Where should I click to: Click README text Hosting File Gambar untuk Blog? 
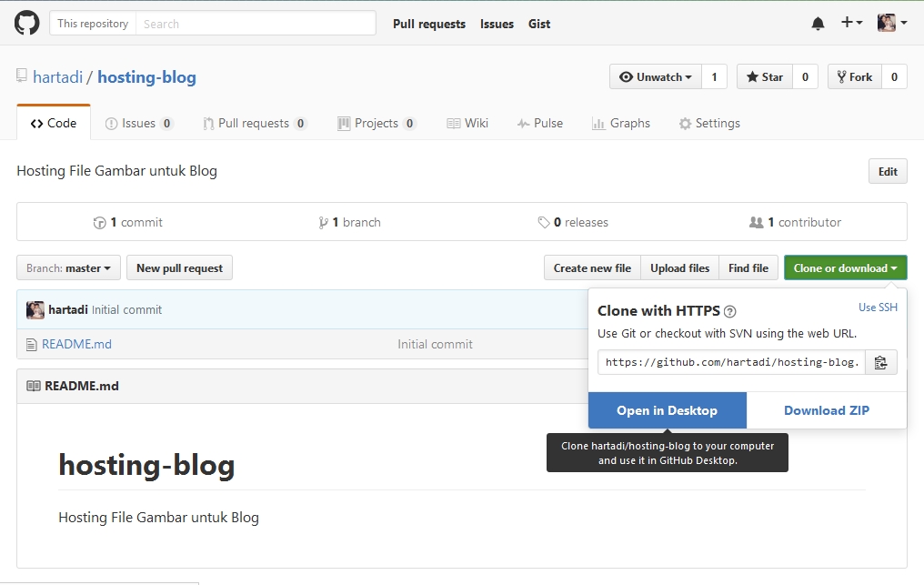coord(158,517)
